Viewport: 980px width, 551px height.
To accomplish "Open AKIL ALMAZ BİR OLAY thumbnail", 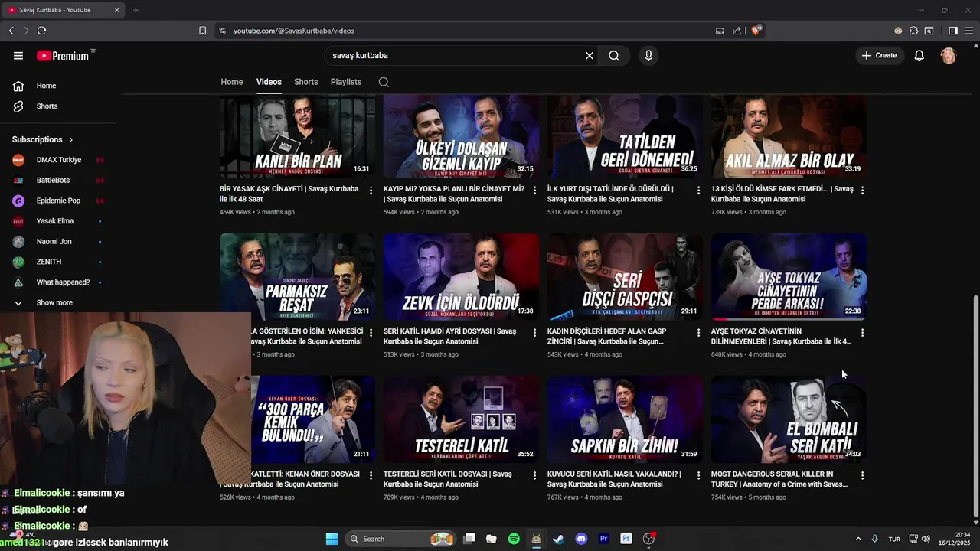I will click(789, 136).
